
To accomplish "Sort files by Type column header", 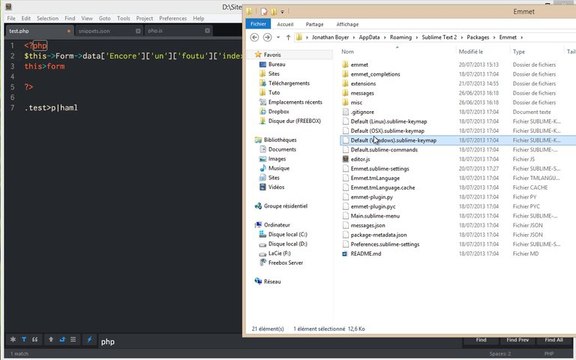I will [519, 52].
